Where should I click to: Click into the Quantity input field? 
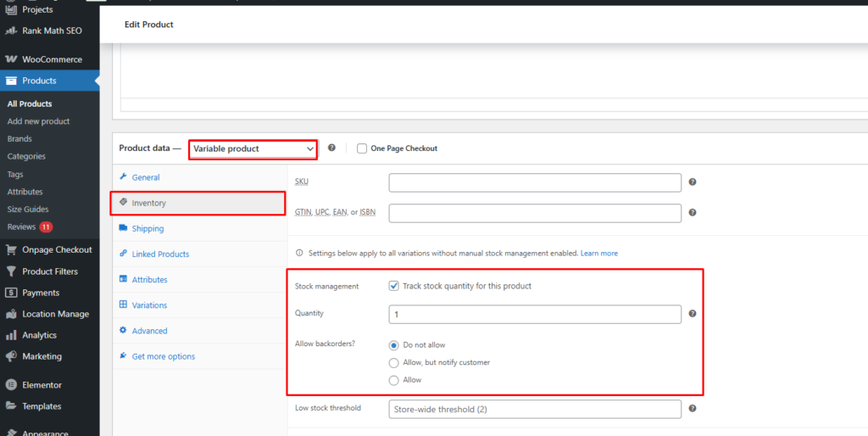pos(535,315)
